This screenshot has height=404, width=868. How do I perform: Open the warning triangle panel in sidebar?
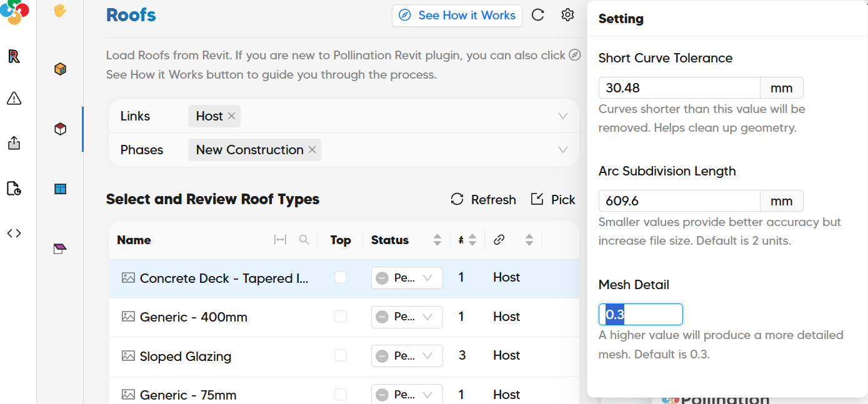click(14, 98)
